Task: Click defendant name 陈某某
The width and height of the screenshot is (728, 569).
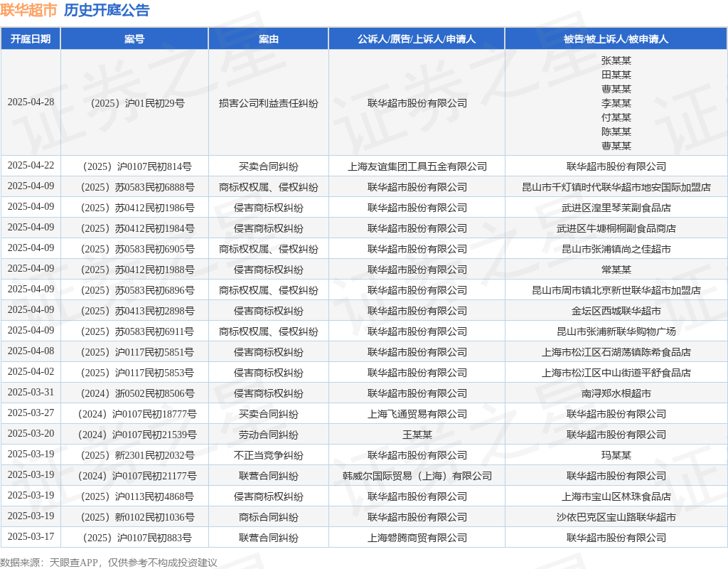Action: 616,132
